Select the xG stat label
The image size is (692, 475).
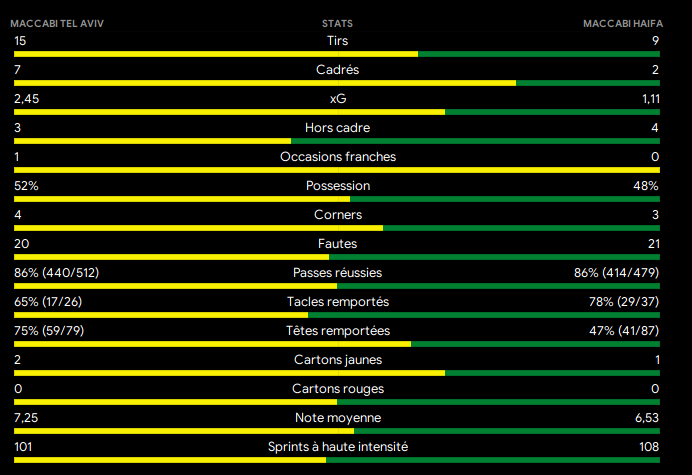(337, 99)
